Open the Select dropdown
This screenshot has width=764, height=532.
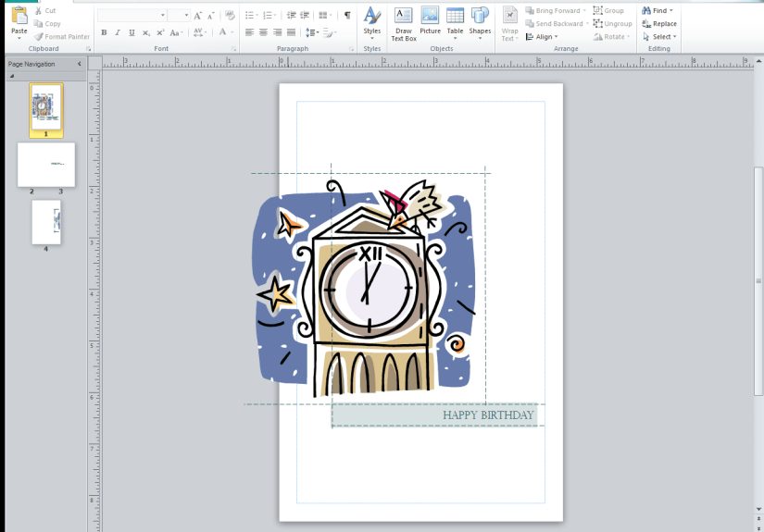(x=659, y=36)
